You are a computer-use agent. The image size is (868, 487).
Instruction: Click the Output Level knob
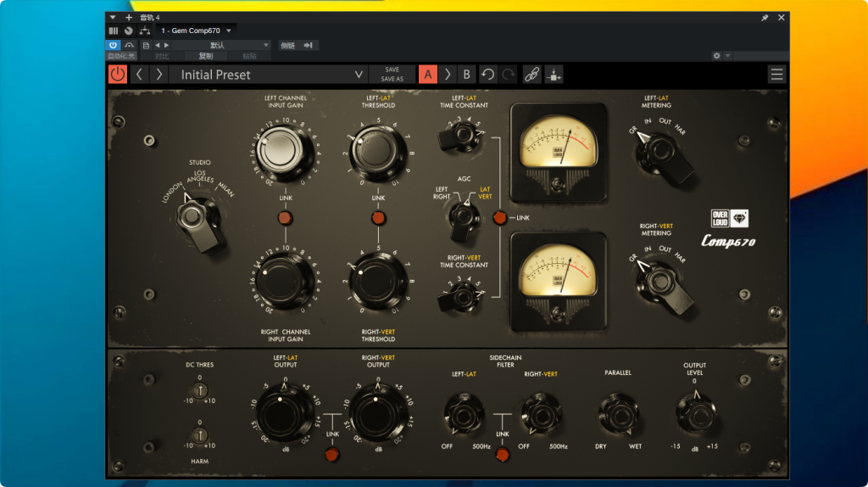[x=695, y=414]
